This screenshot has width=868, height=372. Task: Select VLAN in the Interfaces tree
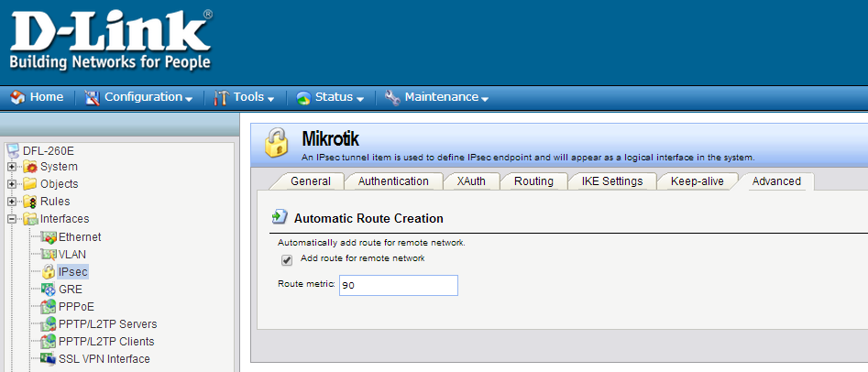point(72,255)
